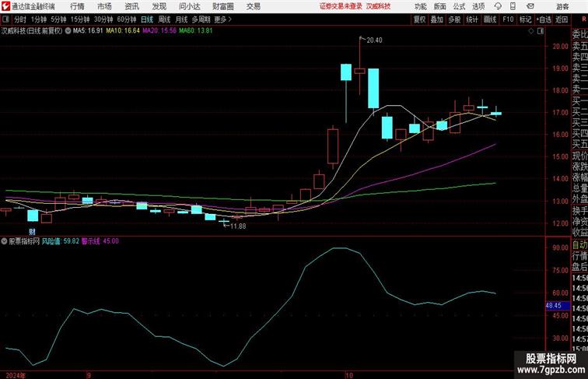Click the red 汉威科技 title bar link
The width and height of the screenshot is (588, 379).
[x=378, y=6]
